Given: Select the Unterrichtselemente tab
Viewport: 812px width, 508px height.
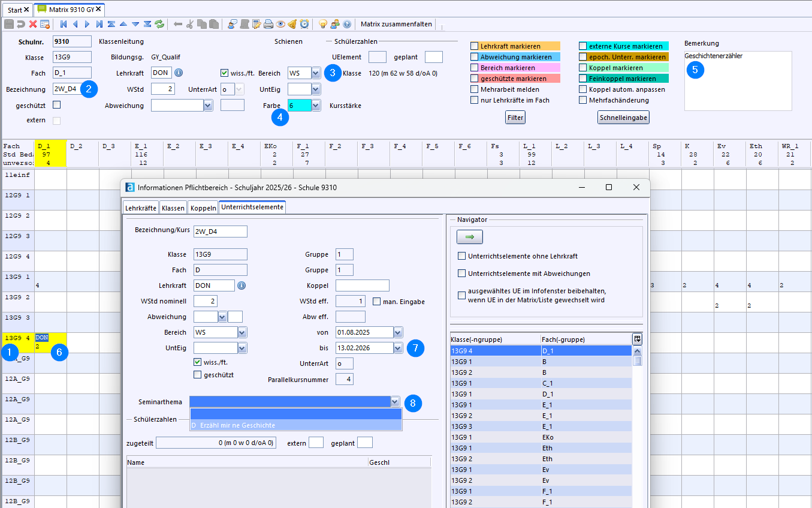Looking at the screenshot, I should click(252, 208).
